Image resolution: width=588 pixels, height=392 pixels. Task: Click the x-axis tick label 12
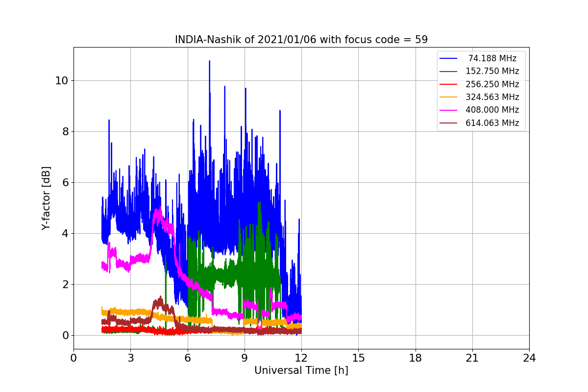pos(301,358)
